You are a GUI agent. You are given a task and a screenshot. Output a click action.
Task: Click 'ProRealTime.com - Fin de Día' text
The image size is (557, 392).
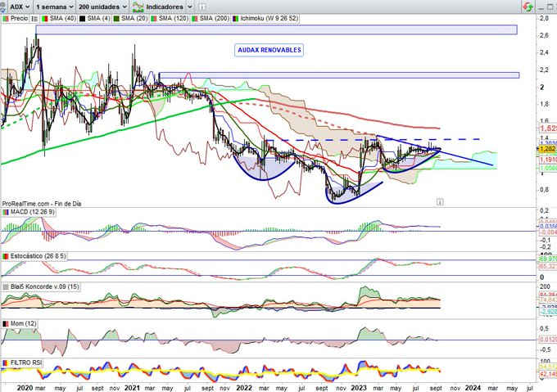[42, 204]
